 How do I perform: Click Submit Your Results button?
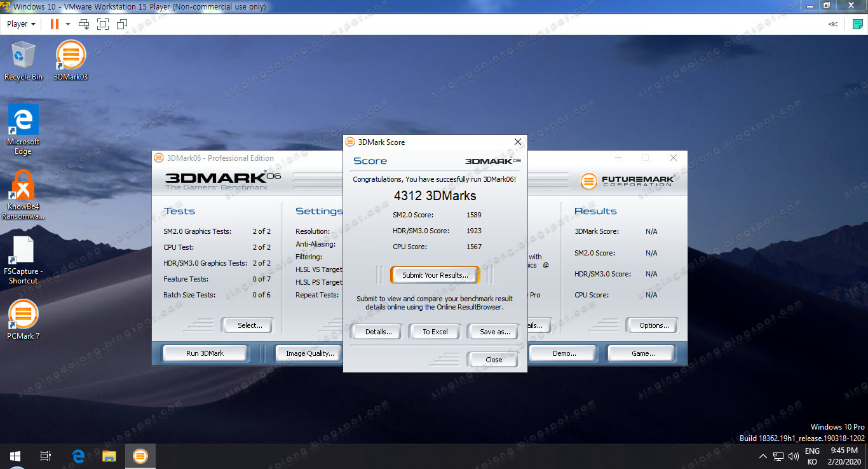click(435, 275)
